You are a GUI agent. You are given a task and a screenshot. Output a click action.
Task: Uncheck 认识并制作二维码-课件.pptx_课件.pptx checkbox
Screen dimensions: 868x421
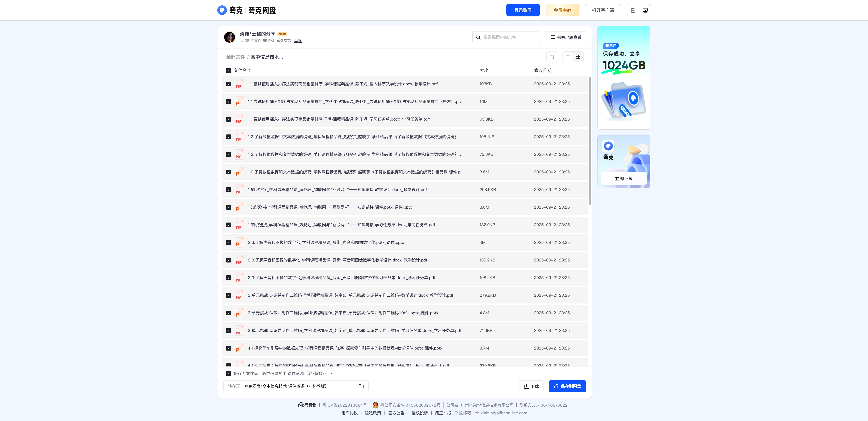click(x=229, y=313)
